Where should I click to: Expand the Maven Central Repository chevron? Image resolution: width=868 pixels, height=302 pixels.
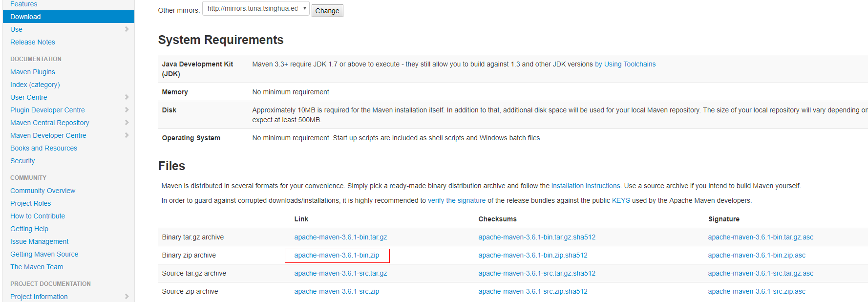pos(127,123)
